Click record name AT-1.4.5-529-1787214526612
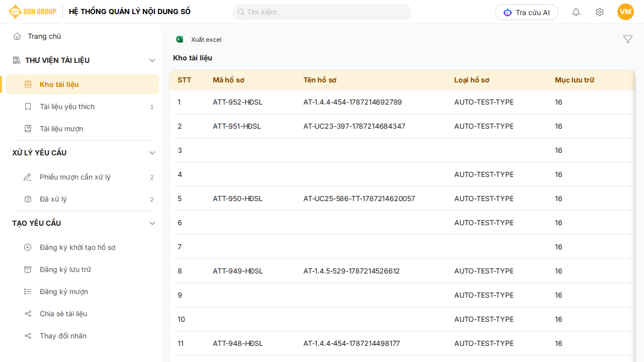The image size is (644, 362). click(x=352, y=271)
